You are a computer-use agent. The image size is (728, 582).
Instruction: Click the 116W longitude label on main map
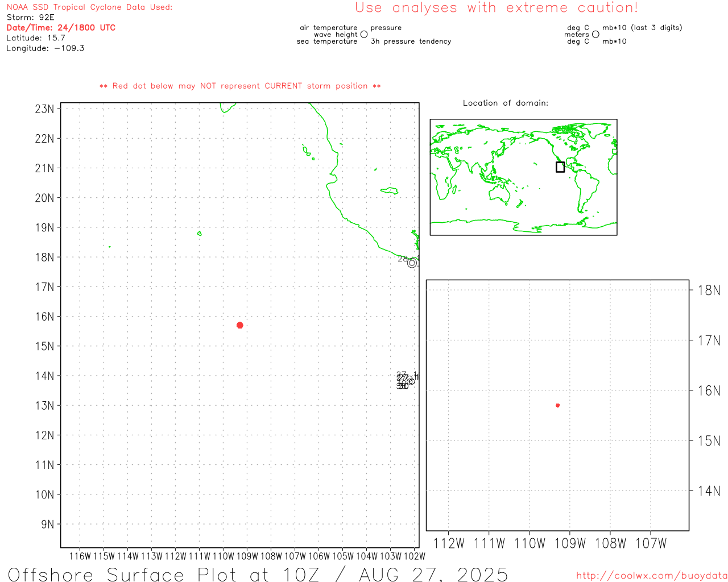(80, 556)
